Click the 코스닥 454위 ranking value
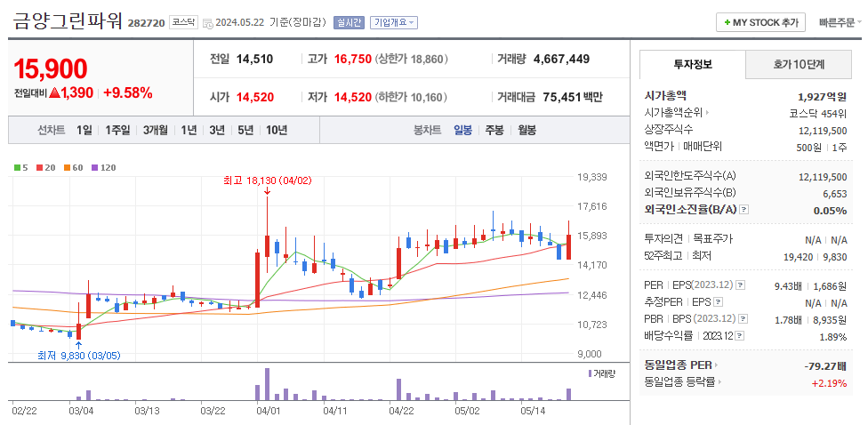The width and height of the screenshot is (868, 425). click(818, 113)
